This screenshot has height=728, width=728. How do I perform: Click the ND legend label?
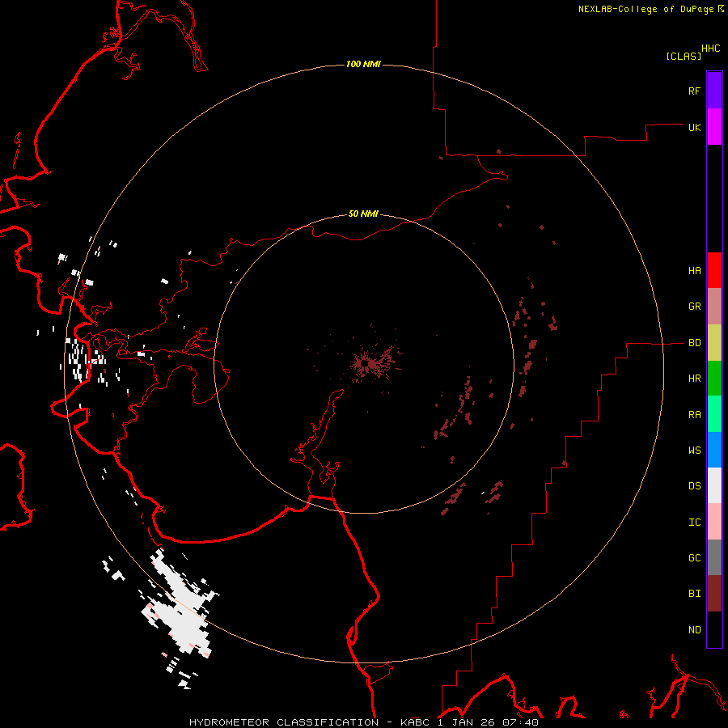point(694,630)
